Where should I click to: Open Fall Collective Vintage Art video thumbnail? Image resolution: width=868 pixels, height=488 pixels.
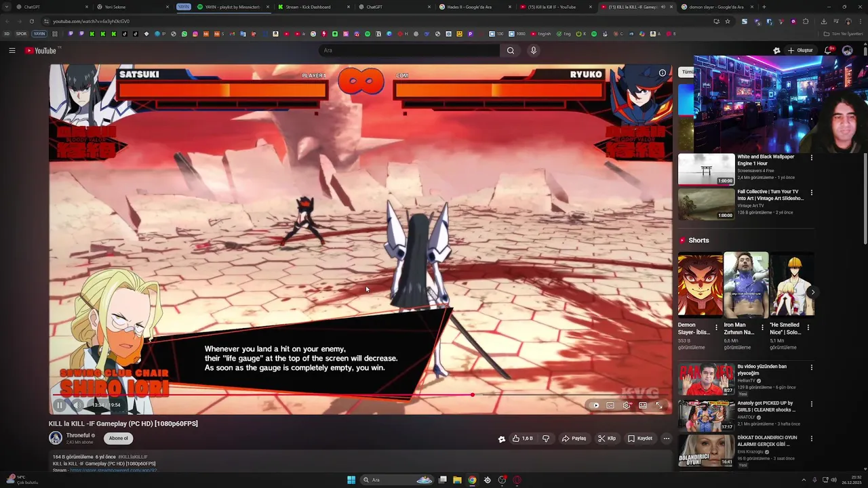click(706, 204)
